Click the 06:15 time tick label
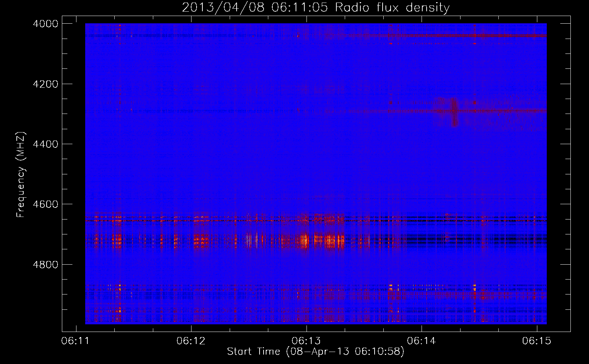Screen dimensions: 589x364 [537, 341]
